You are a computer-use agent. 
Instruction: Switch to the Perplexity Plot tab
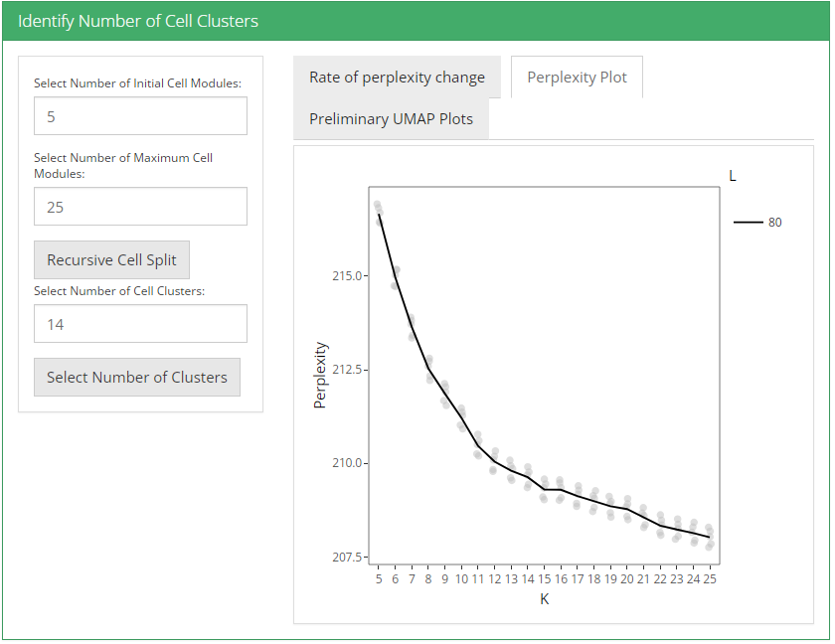click(x=577, y=78)
